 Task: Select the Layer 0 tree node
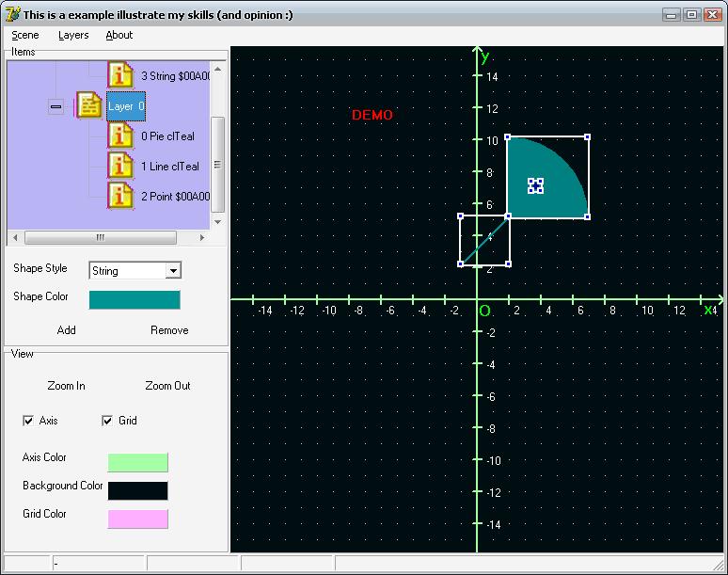(x=126, y=106)
